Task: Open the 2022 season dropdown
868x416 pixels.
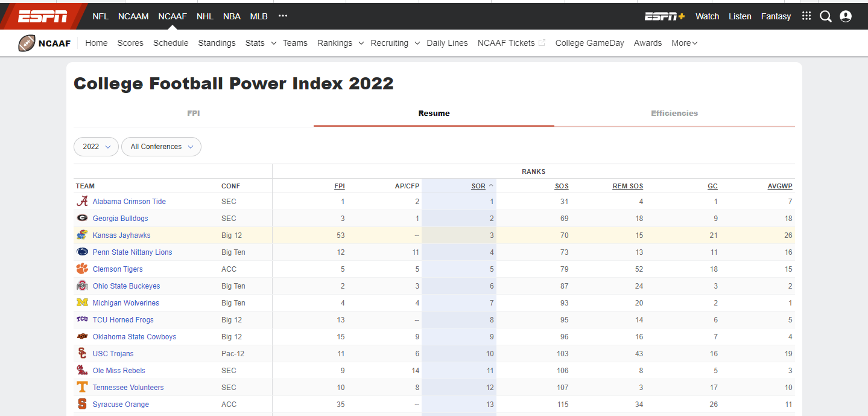Action: [x=96, y=147]
